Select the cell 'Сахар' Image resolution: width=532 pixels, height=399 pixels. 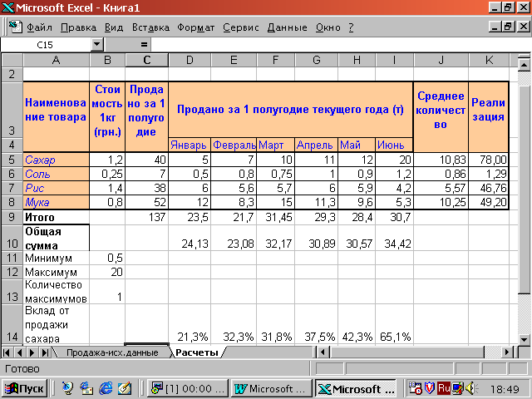click(57, 160)
